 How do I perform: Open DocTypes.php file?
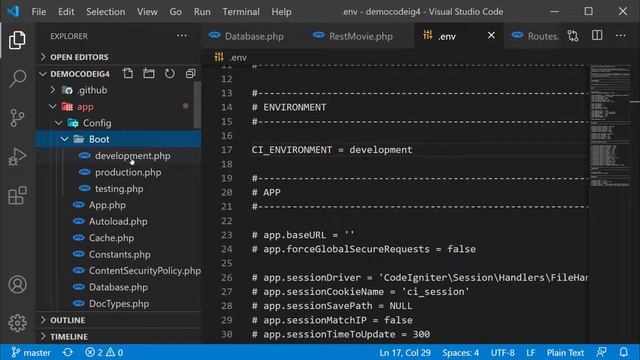(x=118, y=303)
